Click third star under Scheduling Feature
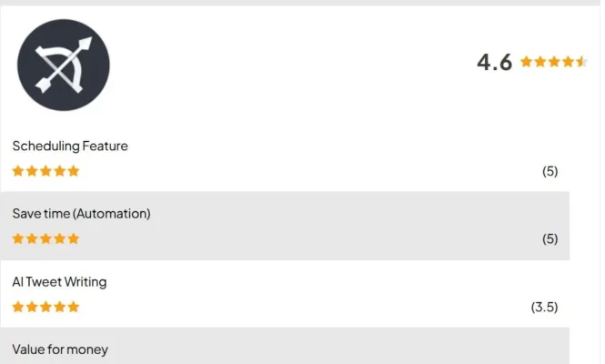The width and height of the screenshot is (605, 364). [45, 171]
